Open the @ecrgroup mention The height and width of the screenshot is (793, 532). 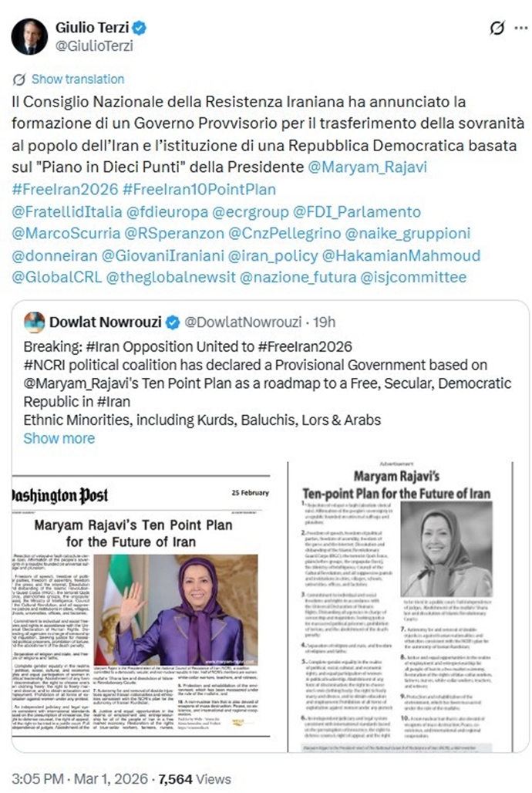[251, 211]
